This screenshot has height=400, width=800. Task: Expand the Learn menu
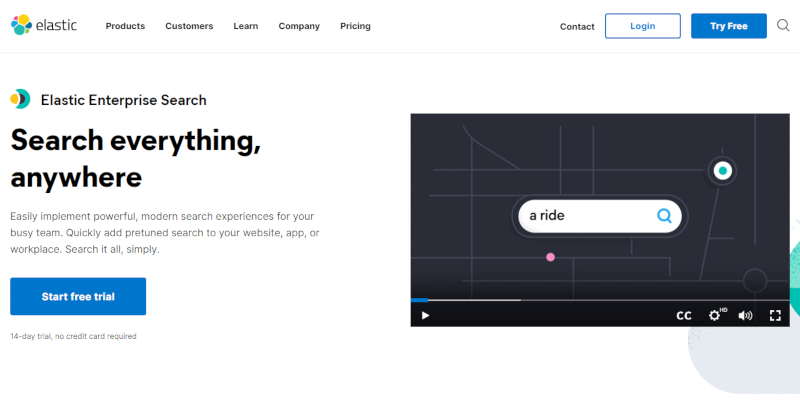[245, 26]
